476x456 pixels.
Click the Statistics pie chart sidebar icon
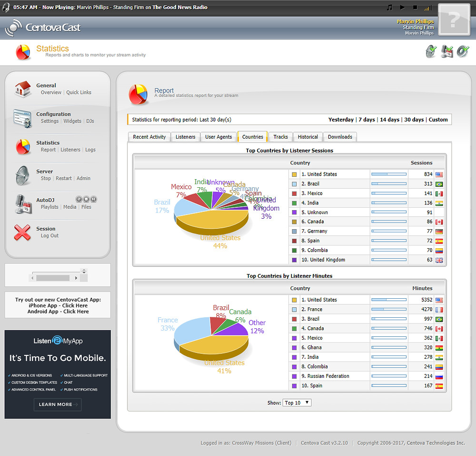coord(23,146)
